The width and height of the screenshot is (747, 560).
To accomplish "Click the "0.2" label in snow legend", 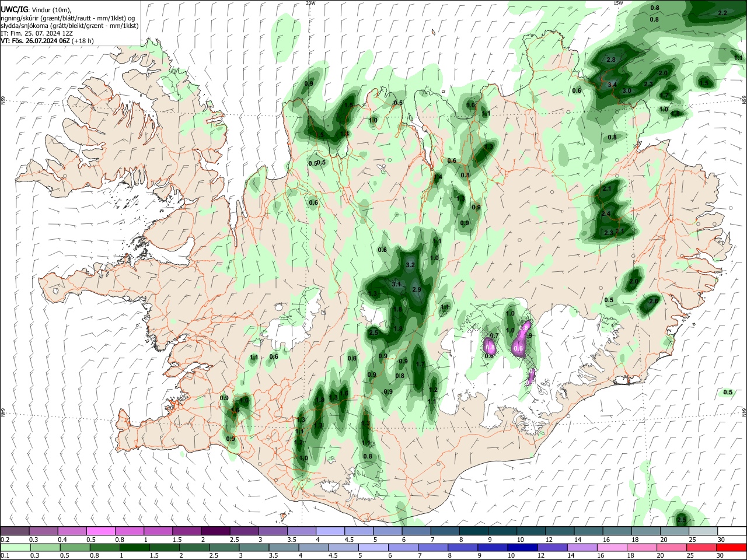I will click(5, 540).
